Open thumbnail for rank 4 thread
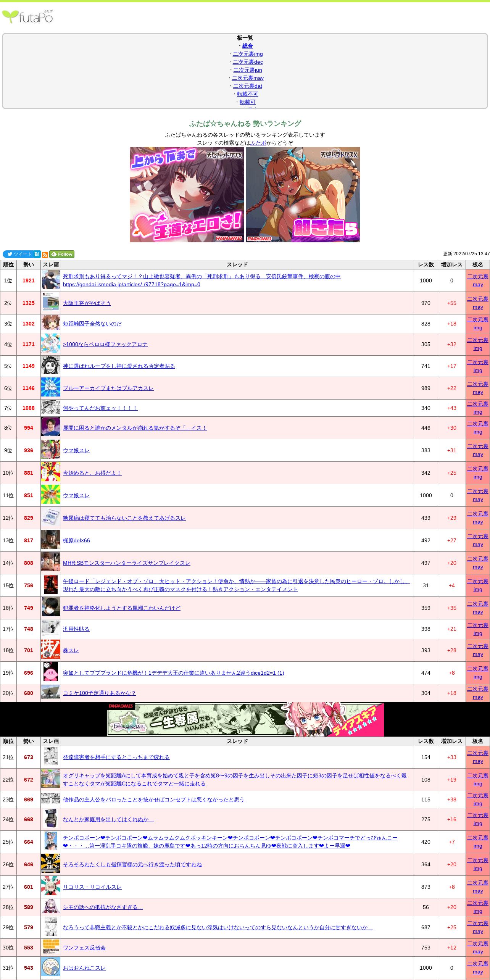 51,344
